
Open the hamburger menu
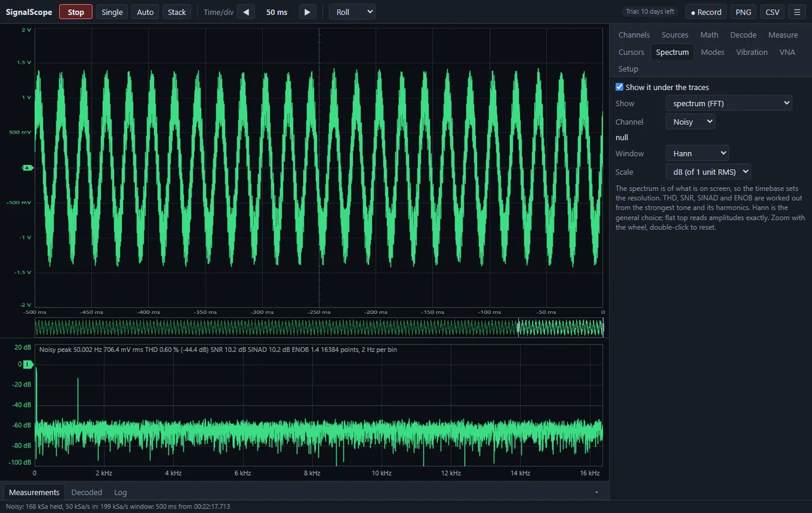[797, 12]
